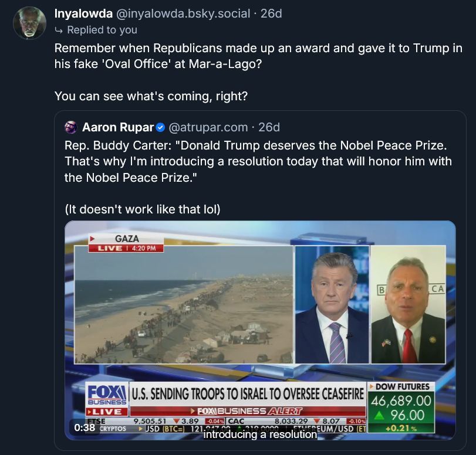Click the reply arrow icon beside 'Replied to you'

click(58, 30)
